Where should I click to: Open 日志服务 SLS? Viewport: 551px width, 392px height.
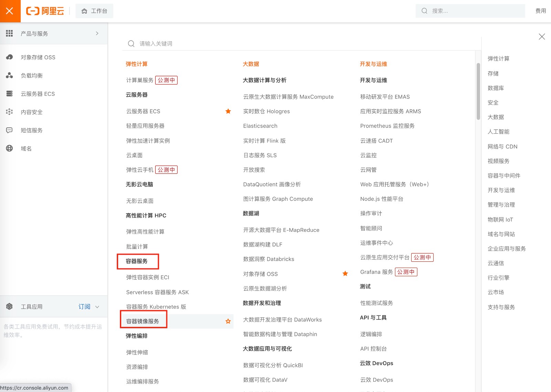tap(260, 155)
